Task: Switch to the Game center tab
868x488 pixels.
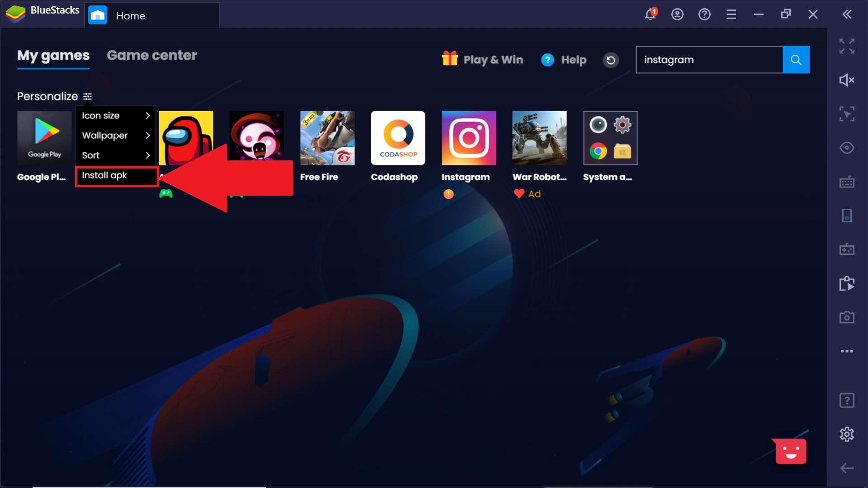Action: pos(151,55)
